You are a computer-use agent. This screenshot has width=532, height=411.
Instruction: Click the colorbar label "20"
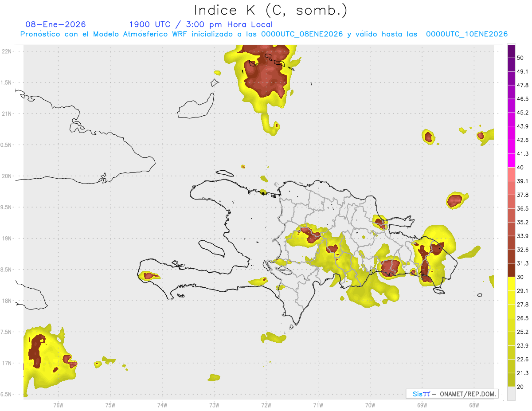point(521,387)
